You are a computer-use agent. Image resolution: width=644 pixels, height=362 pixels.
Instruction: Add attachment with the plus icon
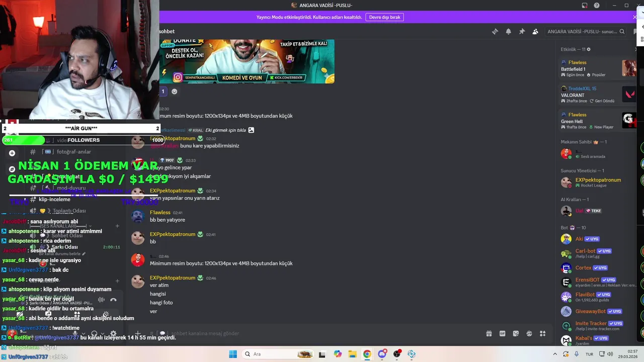click(x=138, y=333)
